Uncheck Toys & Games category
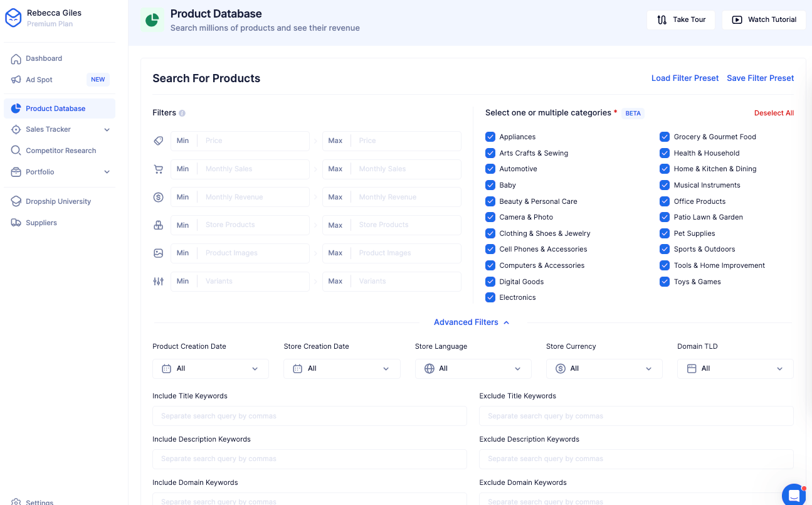812x505 pixels. 665,282
